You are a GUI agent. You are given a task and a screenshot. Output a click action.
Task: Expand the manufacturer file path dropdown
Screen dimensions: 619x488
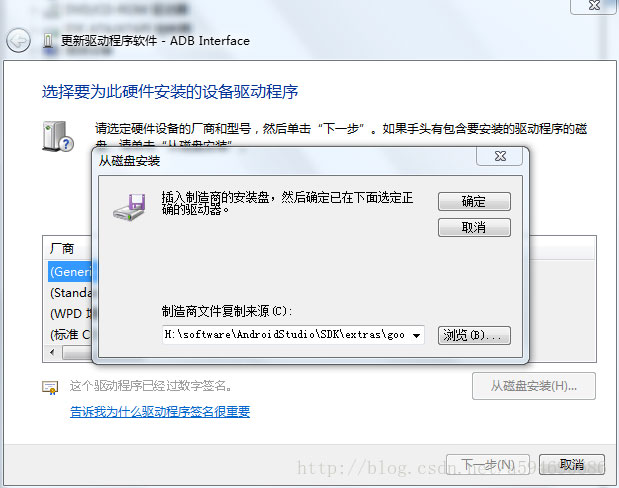point(416,336)
